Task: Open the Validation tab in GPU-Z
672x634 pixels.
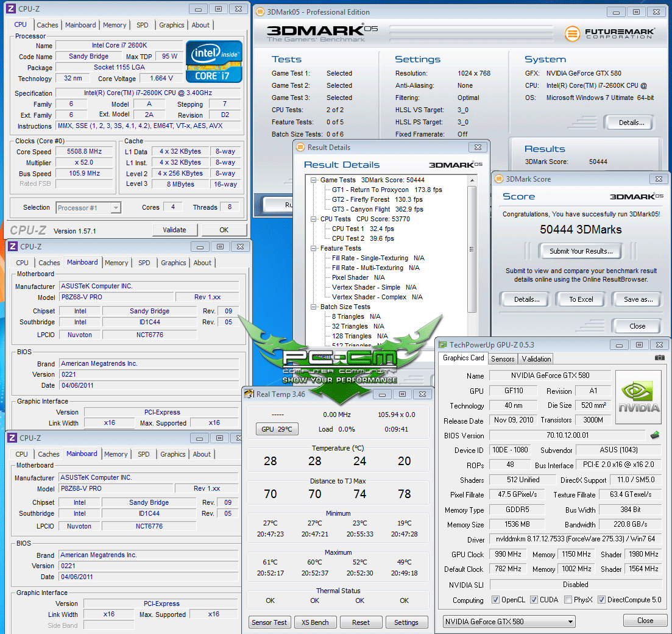Action: click(x=536, y=359)
